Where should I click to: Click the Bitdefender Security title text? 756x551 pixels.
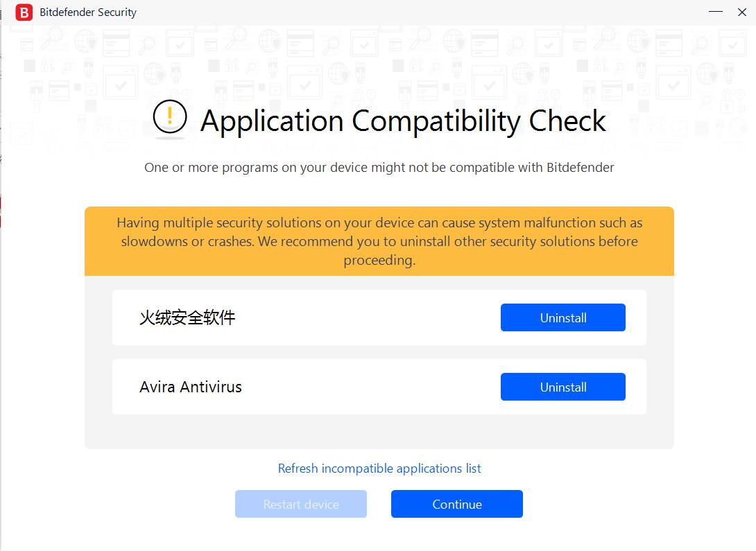coord(88,12)
